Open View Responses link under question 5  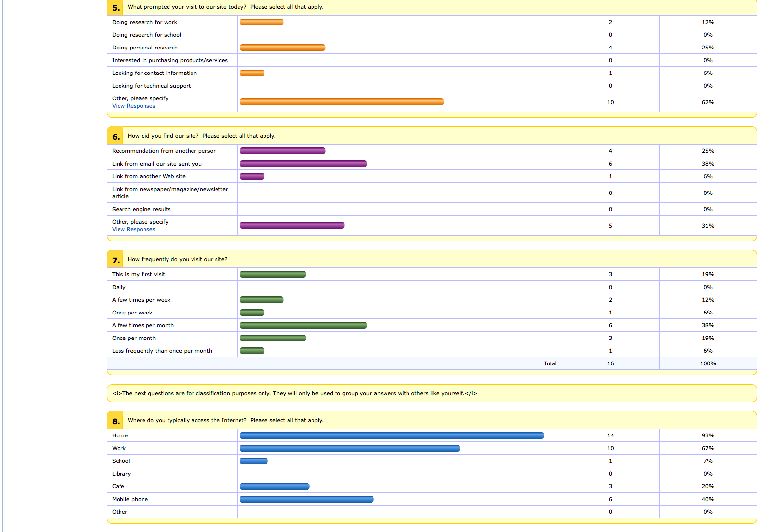(x=133, y=106)
